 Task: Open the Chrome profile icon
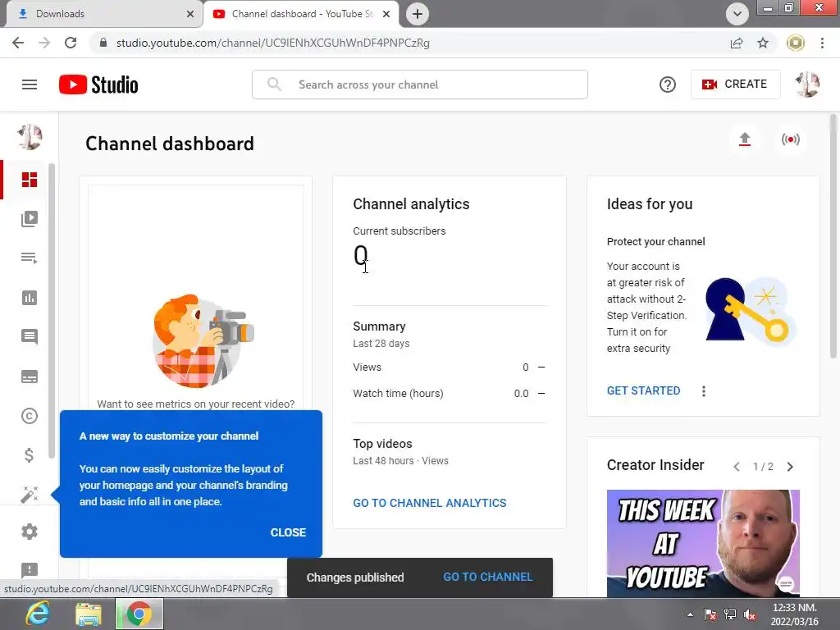pyautogui.click(x=796, y=43)
